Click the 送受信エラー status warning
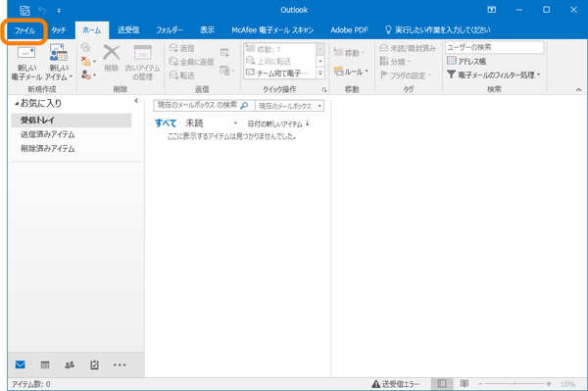Viewport: 588px width, 391px height. 396,384
